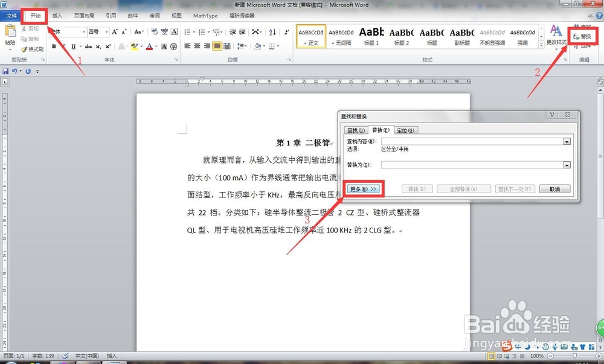Image resolution: width=604 pixels, height=364 pixels.
Task: Align text left in paragraph group
Action: click(x=188, y=46)
